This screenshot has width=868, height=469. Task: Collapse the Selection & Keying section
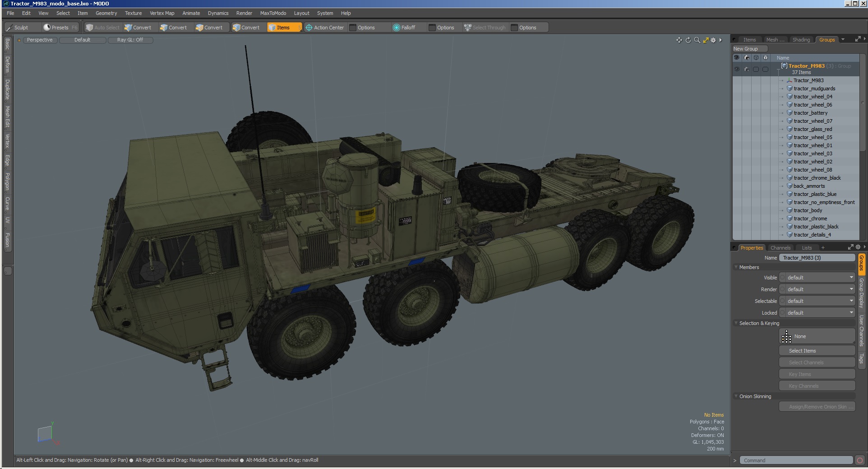point(736,323)
